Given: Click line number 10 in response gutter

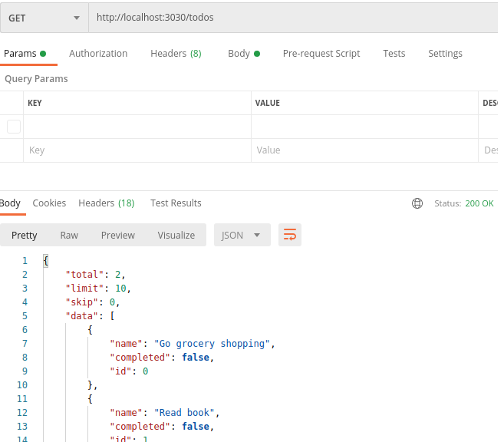Looking at the screenshot, I should tap(22, 385).
